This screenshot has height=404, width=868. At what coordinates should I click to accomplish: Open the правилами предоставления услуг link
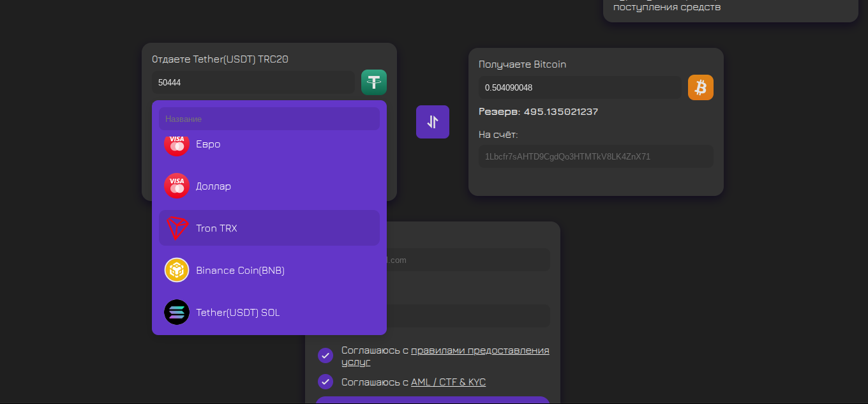pyautogui.click(x=479, y=350)
